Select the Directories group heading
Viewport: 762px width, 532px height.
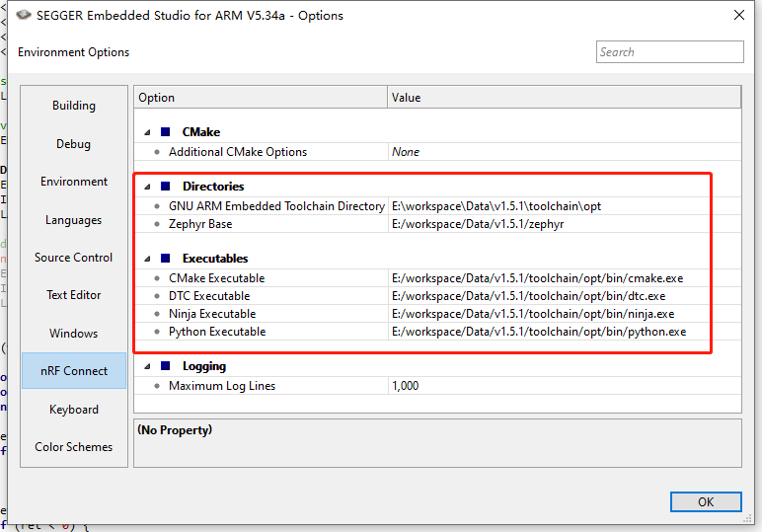pyautogui.click(x=213, y=187)
